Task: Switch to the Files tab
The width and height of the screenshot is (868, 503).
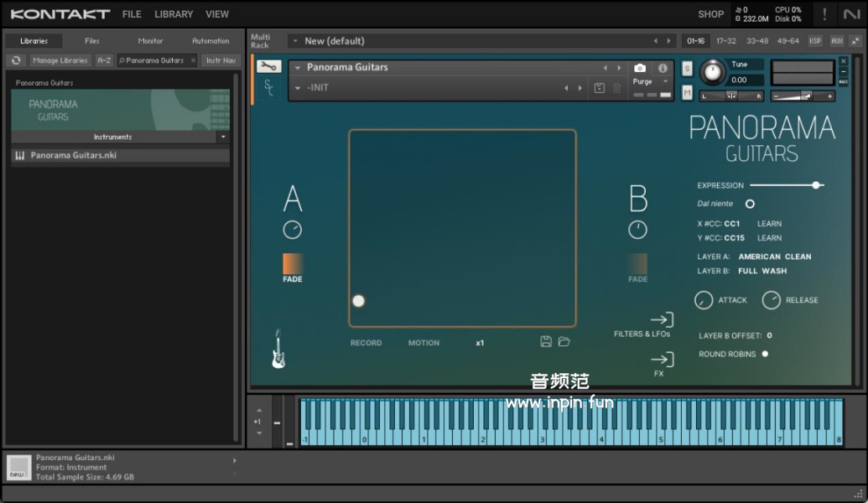Action: point(92,41)
